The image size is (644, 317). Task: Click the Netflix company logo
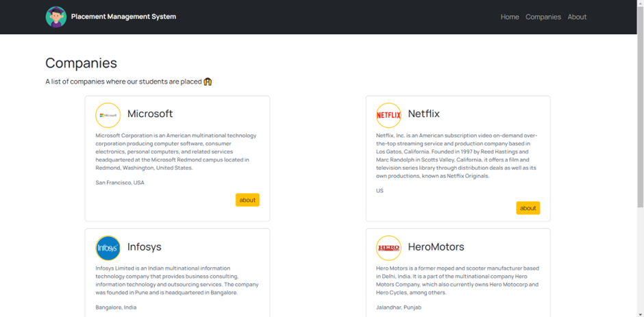(388, 116)
